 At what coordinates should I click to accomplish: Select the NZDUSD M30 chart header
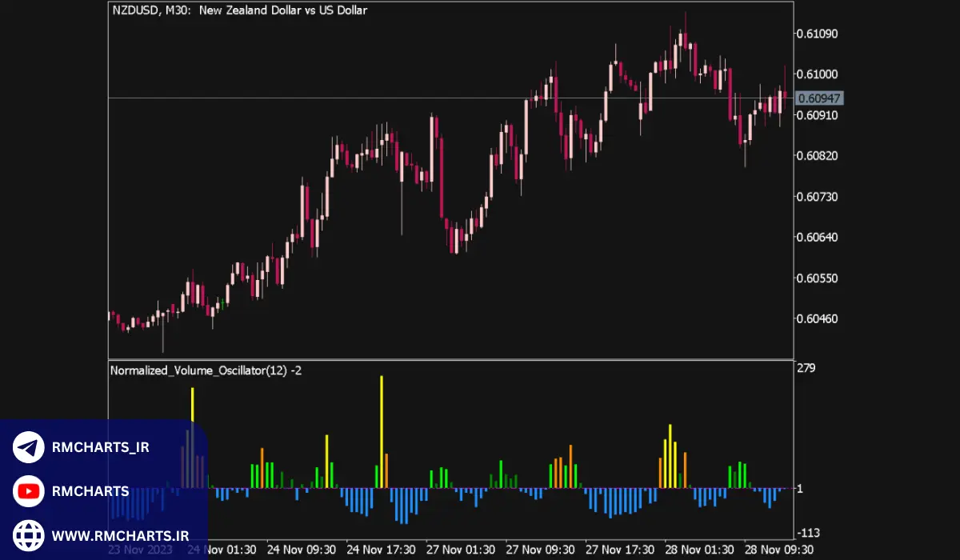pos(238,10)
